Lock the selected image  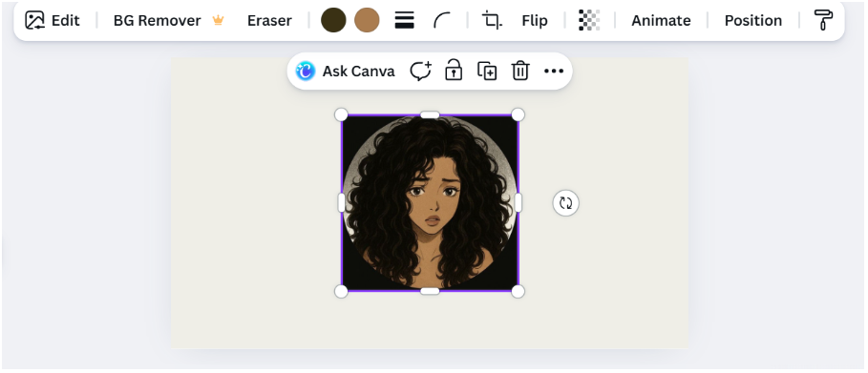(x=454, y=72)
